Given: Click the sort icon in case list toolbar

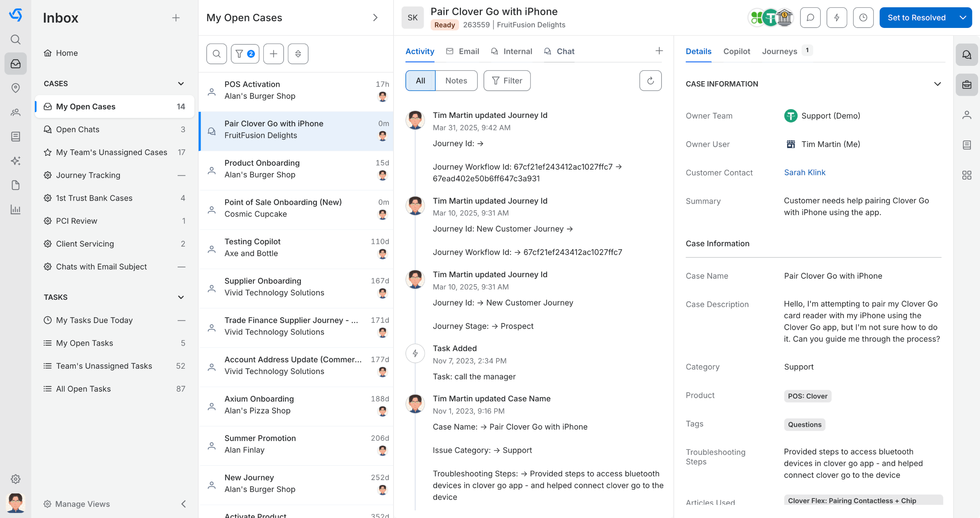Looking at the screenshot, I should point(298,54).
